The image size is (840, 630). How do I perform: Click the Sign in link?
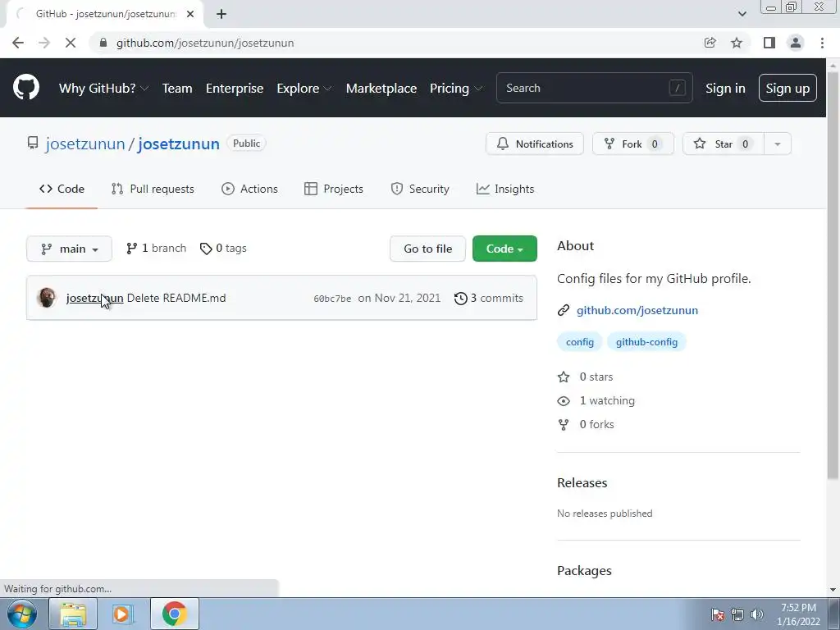pyautogui.click(x=725, y=89)
